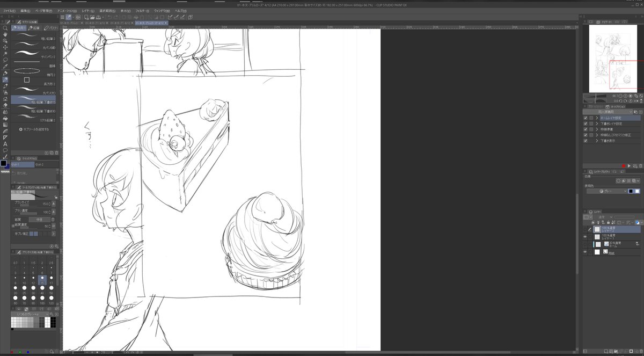Expand the 下書き表示 auto action

click(x=597, y=141)
